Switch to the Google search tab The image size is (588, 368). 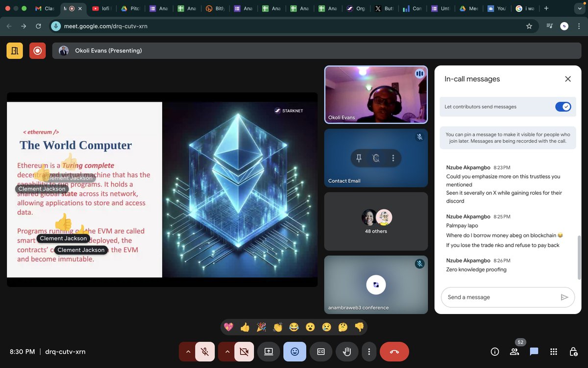pos(526,8)
